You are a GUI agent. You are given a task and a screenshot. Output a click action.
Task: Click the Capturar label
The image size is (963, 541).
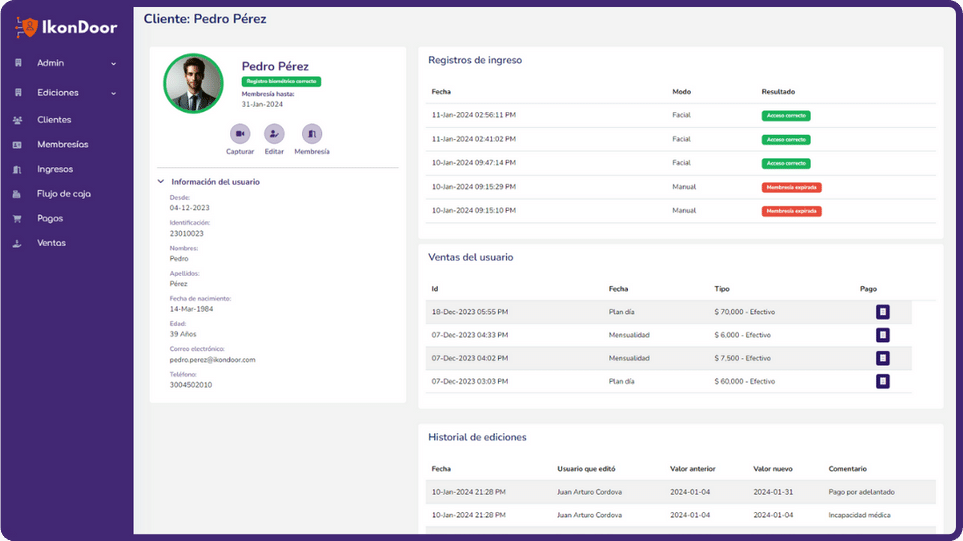(x=240, y=152)
